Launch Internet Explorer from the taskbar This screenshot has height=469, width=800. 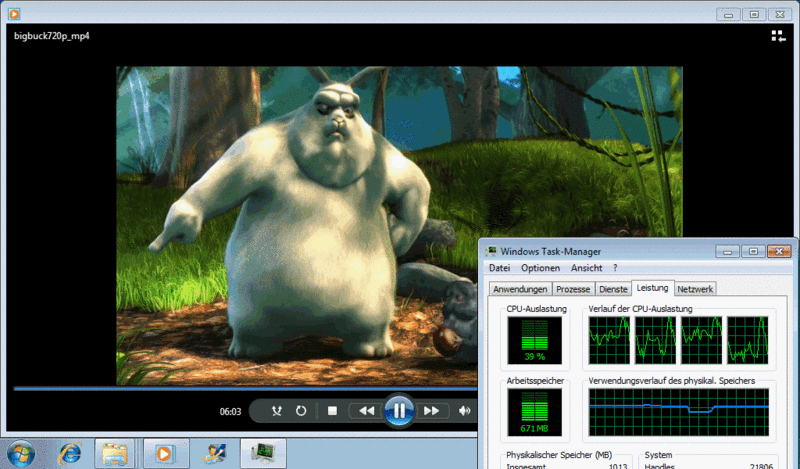(70, 453)
